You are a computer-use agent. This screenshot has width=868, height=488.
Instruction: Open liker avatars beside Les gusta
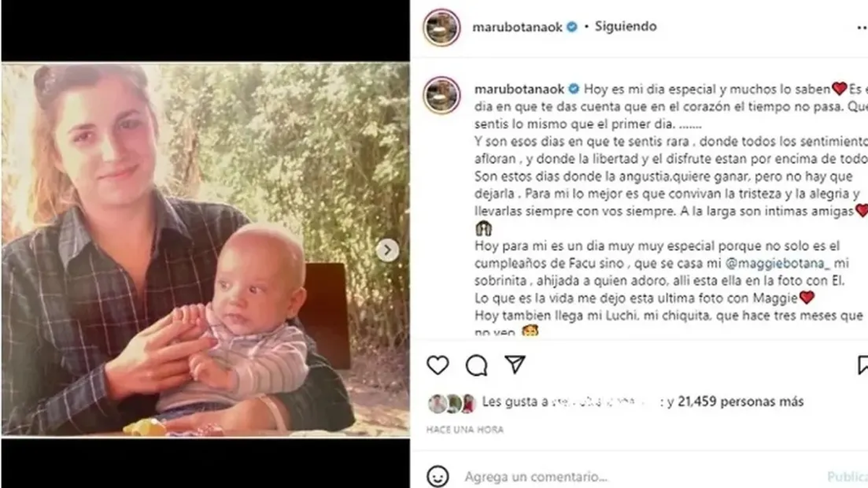click(x=452, y=403)
